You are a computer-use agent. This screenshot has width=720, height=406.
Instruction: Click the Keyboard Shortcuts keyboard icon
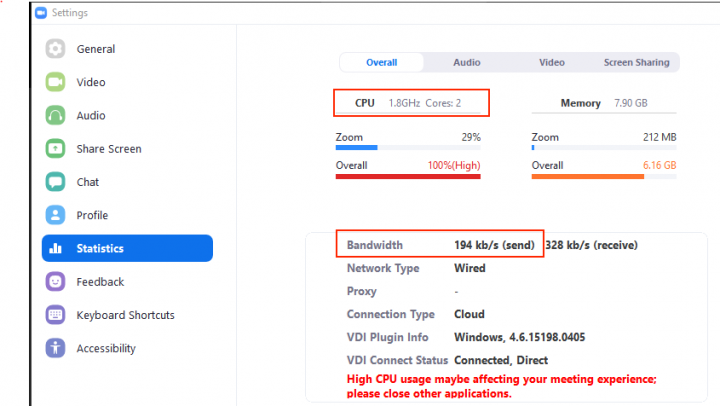[56, 315]
